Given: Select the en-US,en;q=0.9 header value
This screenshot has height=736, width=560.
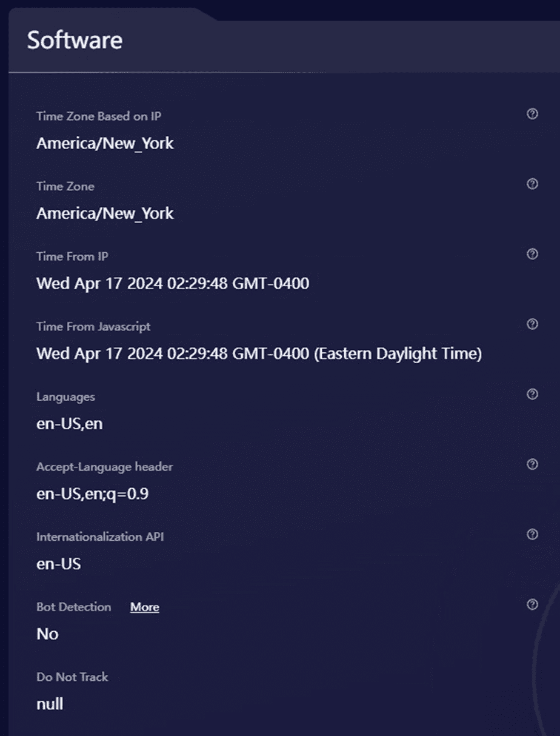Looking at the screenshot, I should (x=92, y=494).
